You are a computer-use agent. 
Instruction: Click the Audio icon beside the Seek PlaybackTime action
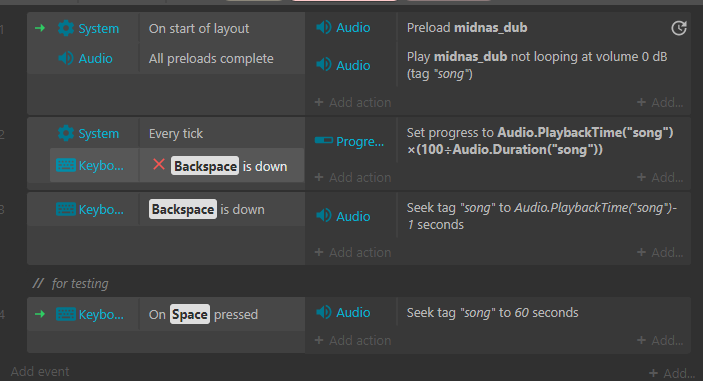point(324,216)
